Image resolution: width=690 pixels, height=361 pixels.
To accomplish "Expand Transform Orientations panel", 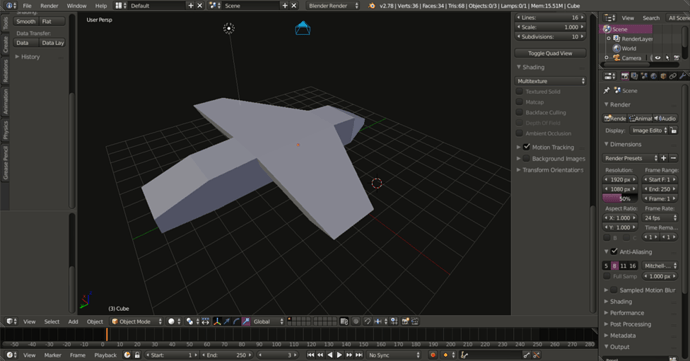I will (550, 170).
